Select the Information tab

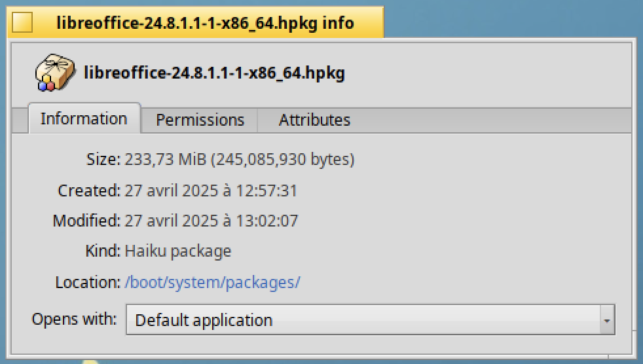[x=84, y=118]
